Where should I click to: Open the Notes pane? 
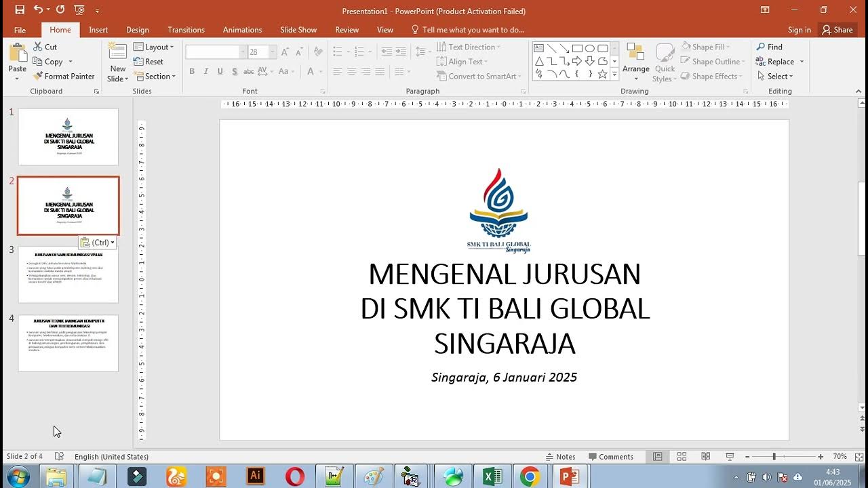click(x=560, y=457)
